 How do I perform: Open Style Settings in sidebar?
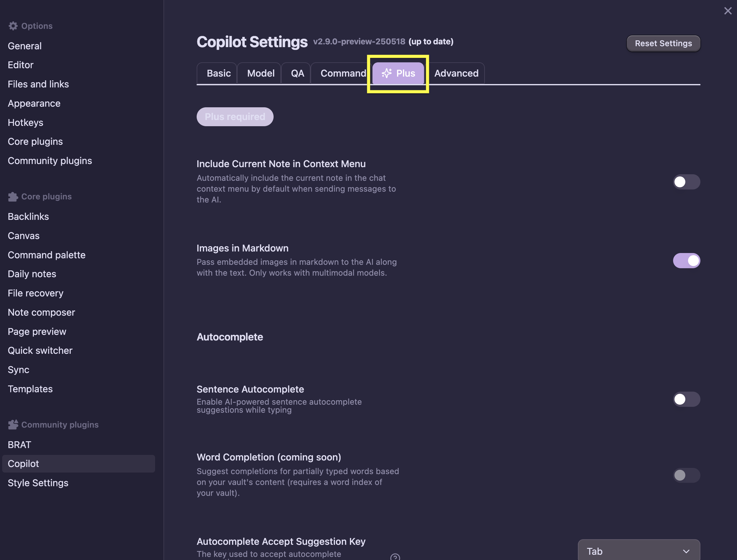point(38,483)
